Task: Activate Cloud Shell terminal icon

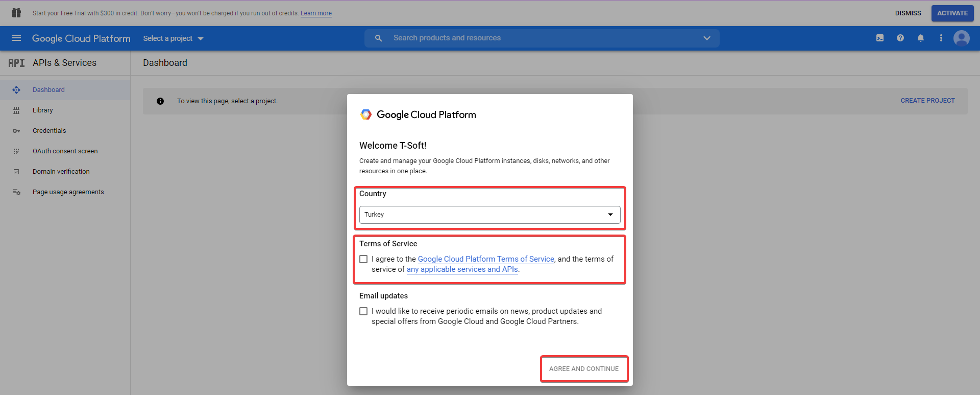Action: click(880, 38)
